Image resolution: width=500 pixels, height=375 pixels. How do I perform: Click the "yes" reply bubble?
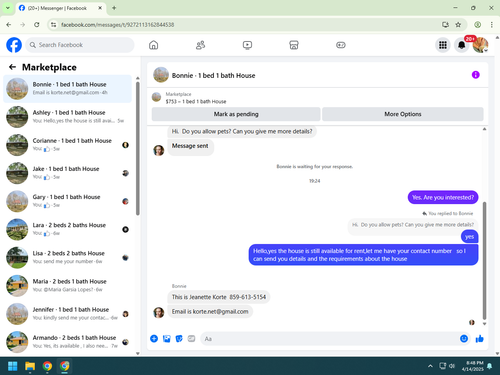coord(470,237)
